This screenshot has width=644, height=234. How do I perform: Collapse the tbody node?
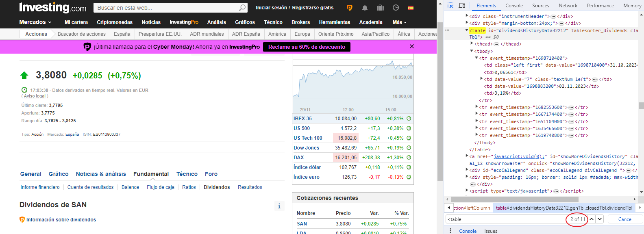click(472, 51)
